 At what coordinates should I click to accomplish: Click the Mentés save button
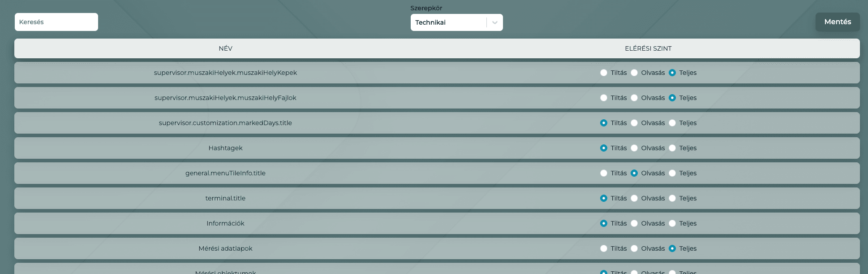837,22
